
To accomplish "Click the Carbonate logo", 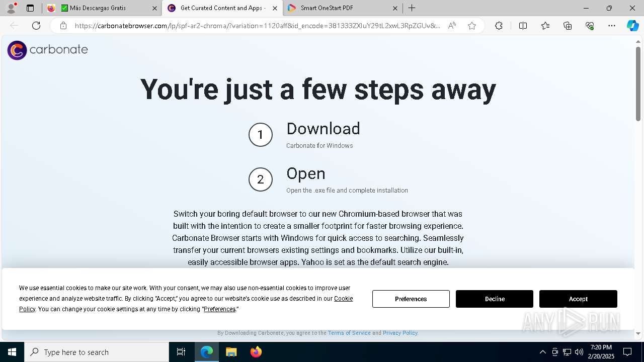I will pos(48,50).
